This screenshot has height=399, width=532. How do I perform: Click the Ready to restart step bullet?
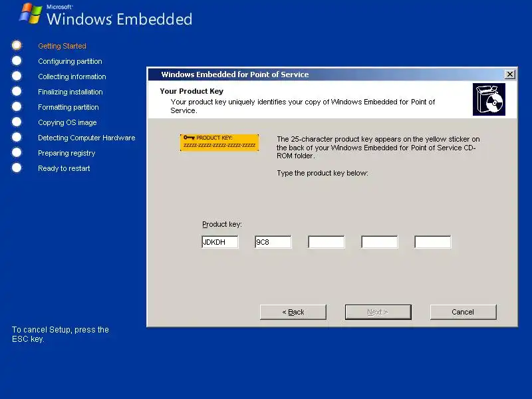coord(17,168)
